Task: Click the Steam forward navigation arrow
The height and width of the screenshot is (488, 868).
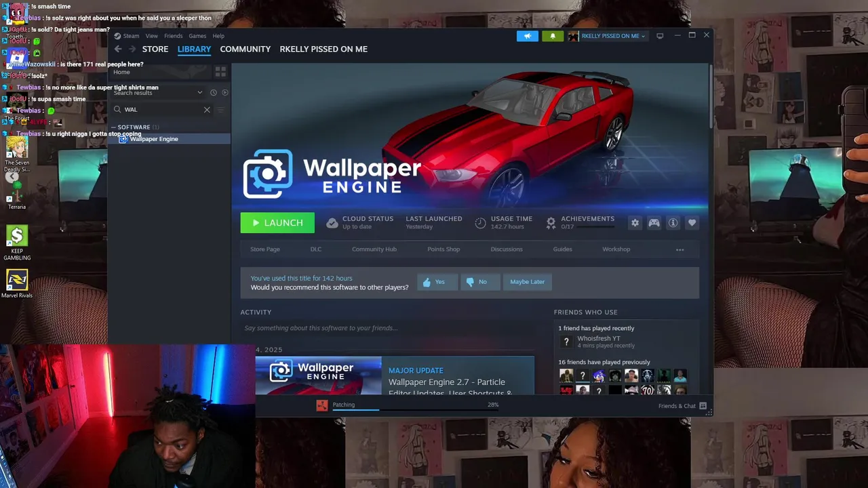Action: pos(132,49)
